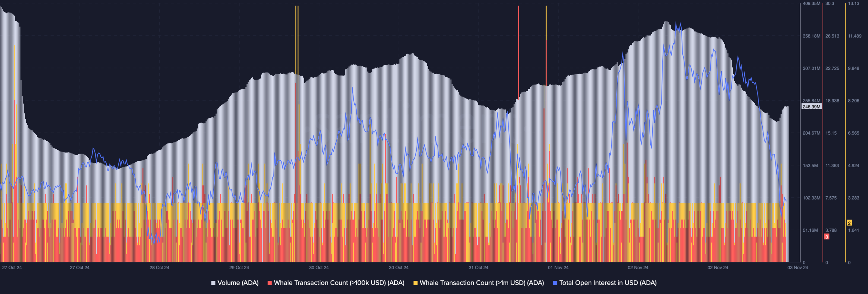Toggle the Volume (ADA) series label

pyautogui.click(x=238, y=283)
